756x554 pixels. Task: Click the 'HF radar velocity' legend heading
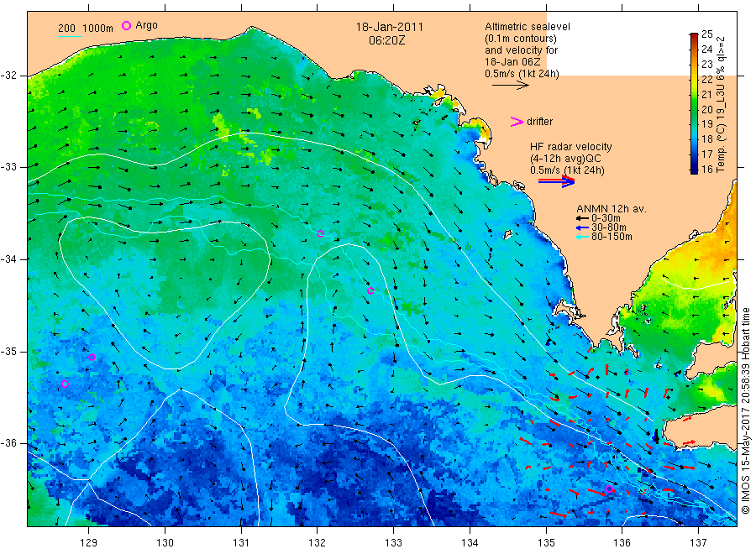tap(571, 146)
